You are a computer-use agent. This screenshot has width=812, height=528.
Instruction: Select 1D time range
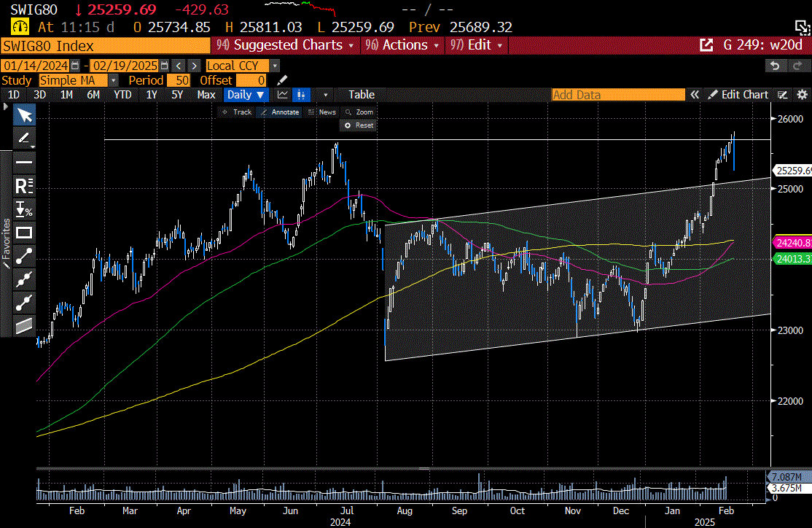(x=13, y=95)
